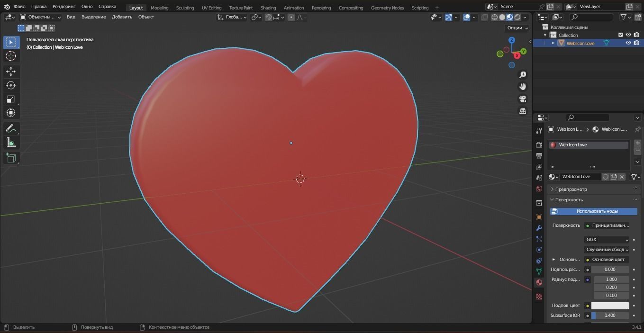
Task: Disable Web Icon Love in renders
Action: [x=636, y=43]
